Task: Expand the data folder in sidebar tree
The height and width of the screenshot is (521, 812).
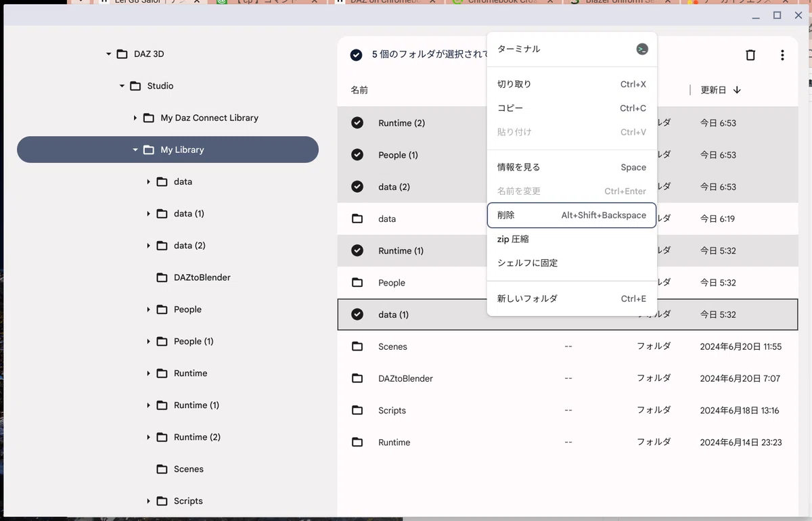Action: point(148,181)
